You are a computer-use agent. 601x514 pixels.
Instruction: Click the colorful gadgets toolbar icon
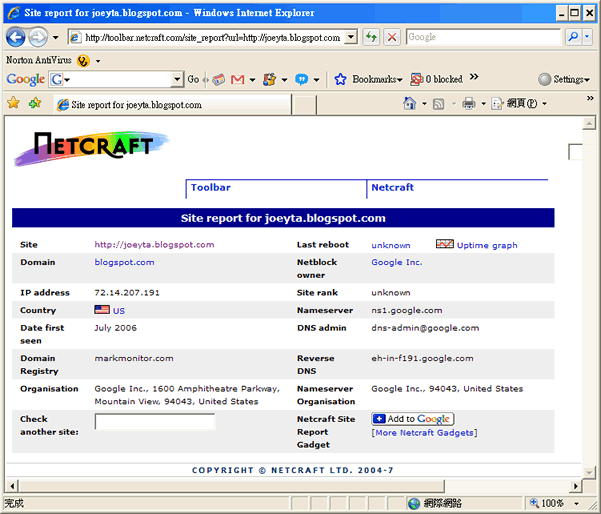click(269, 80)
